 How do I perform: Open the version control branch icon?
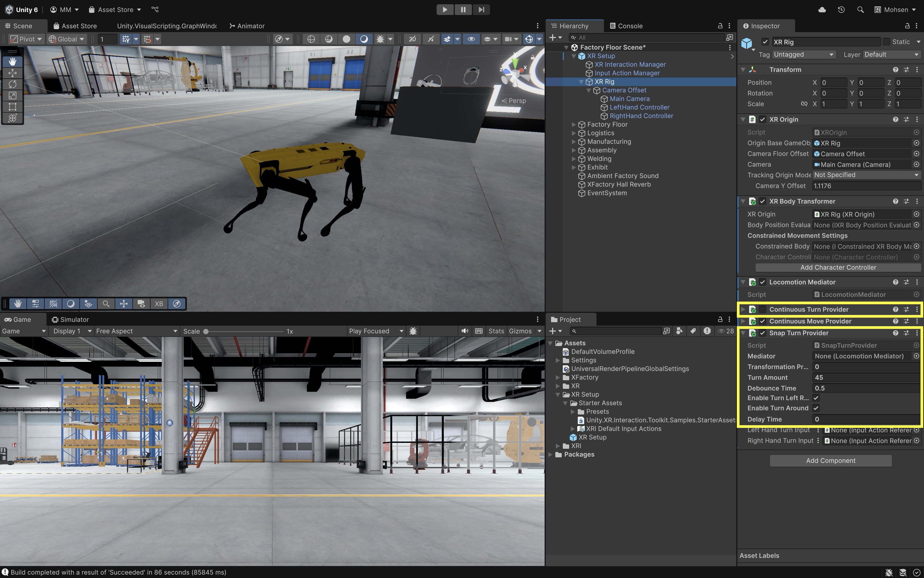[155, 10]
